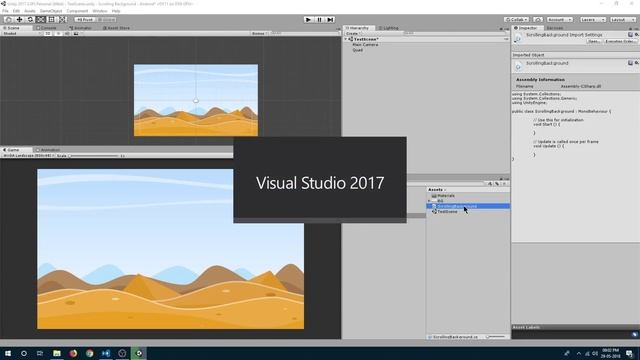Viewport: 640px width, 360px height.
Task: Open Task View on taskbar
Action: click(x=40, y=353)
